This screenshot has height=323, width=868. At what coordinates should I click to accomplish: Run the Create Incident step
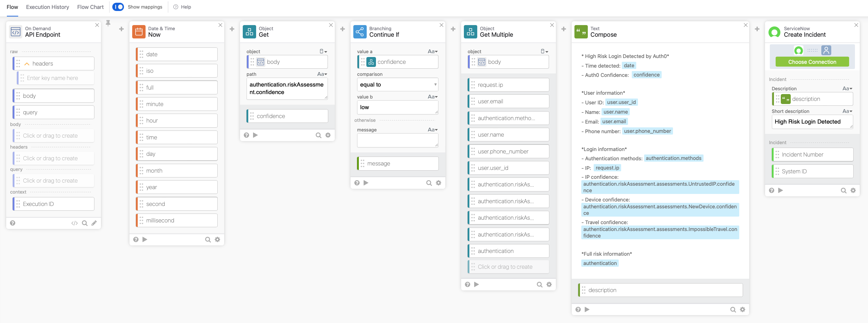click(781, 190)
